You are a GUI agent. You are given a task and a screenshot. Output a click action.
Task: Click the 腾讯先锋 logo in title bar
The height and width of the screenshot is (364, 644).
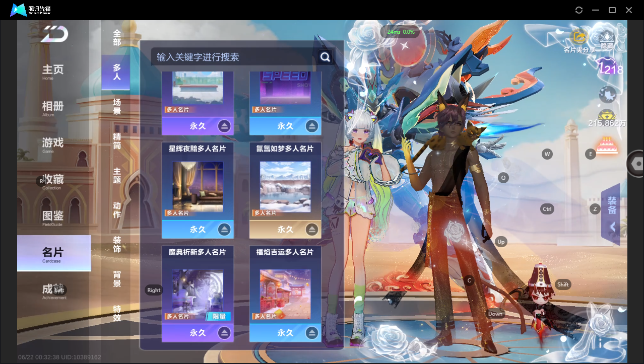coord(31,10)
